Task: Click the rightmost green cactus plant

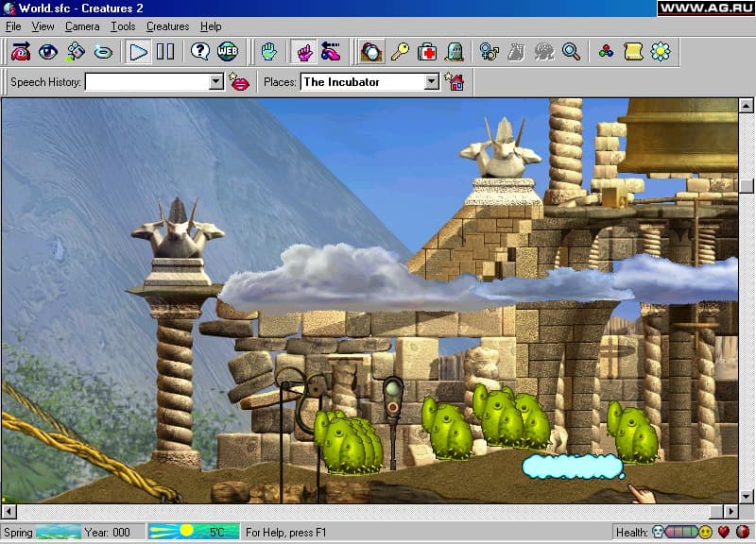Action: (x=631, y=433)
